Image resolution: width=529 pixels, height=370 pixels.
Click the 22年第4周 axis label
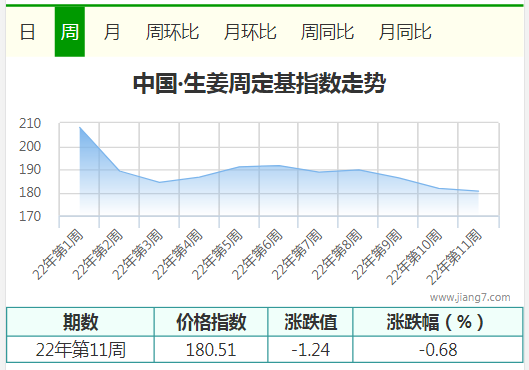pos(177,254)
